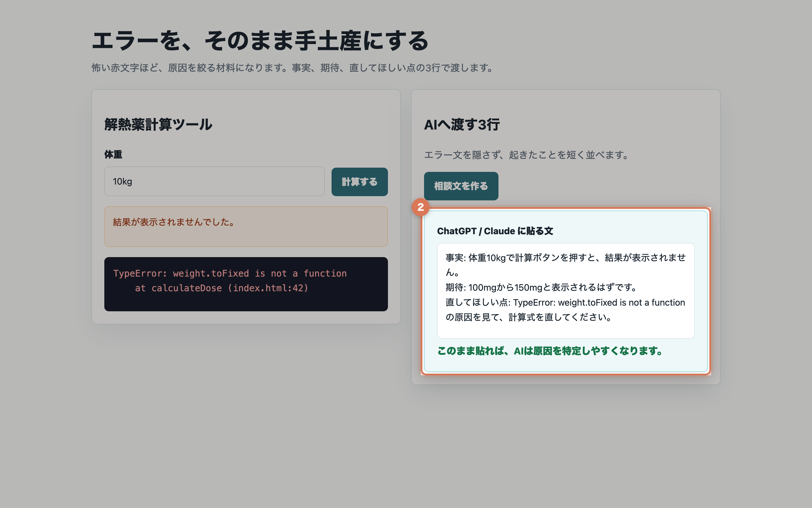
Task: Click the TypeError stack trace code block
Action: pos(246,284)
